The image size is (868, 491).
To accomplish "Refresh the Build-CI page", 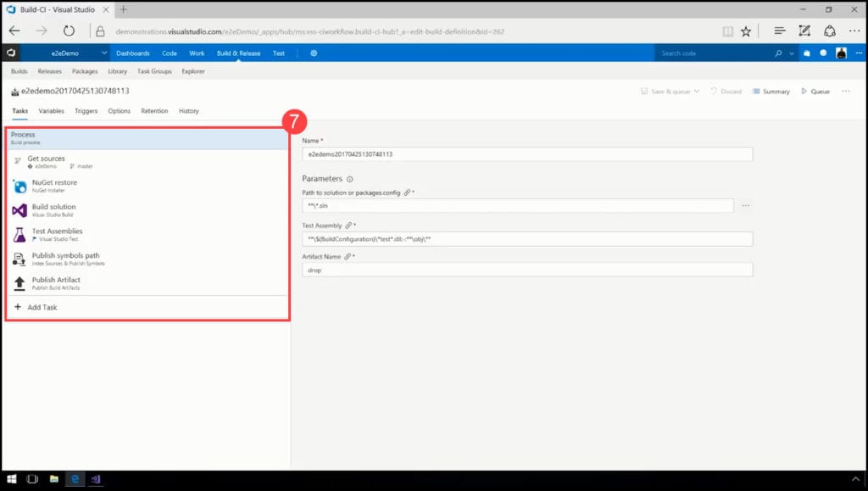I will pyautogui.click(x=69, y=31).
